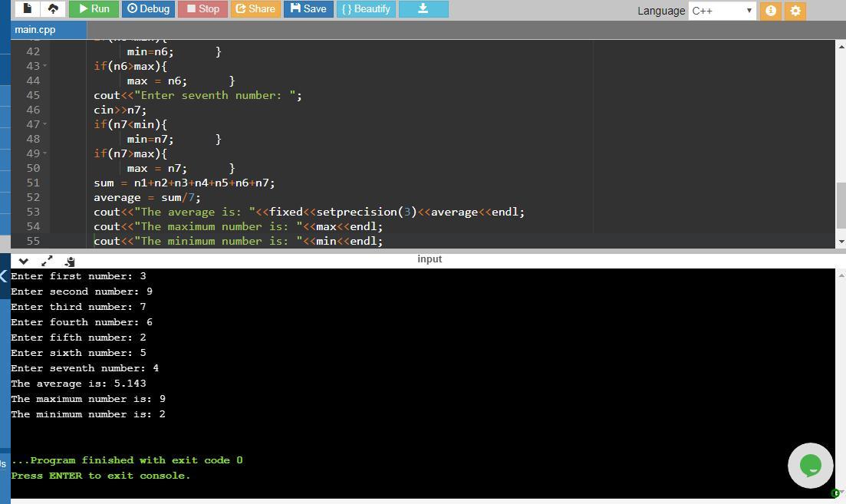Click the editor scroll up arrow

tap(841, 46)
